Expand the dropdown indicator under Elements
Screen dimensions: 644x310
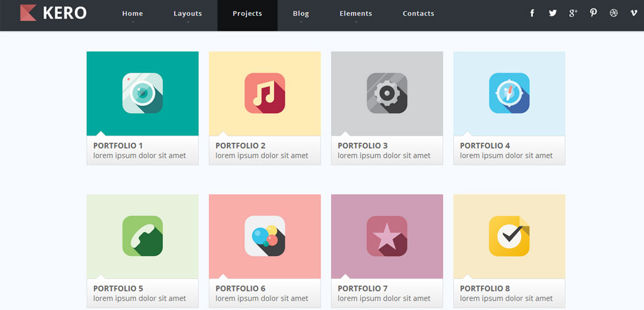356,22
